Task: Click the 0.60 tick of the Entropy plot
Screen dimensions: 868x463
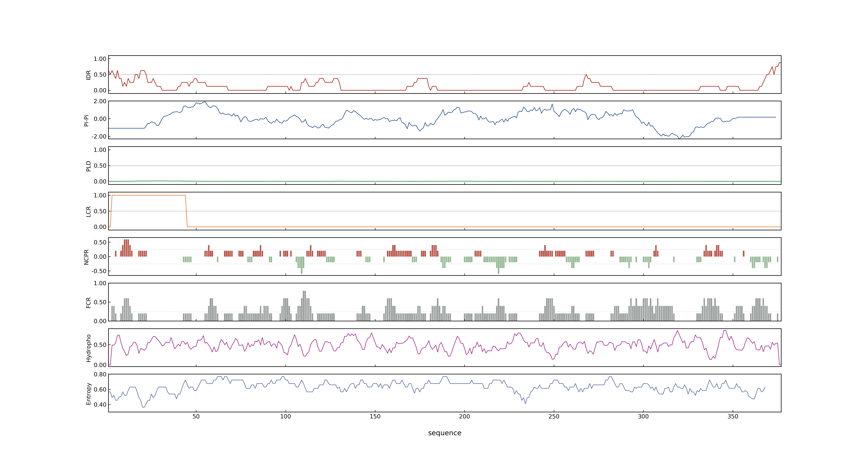Action: [100, 390]
